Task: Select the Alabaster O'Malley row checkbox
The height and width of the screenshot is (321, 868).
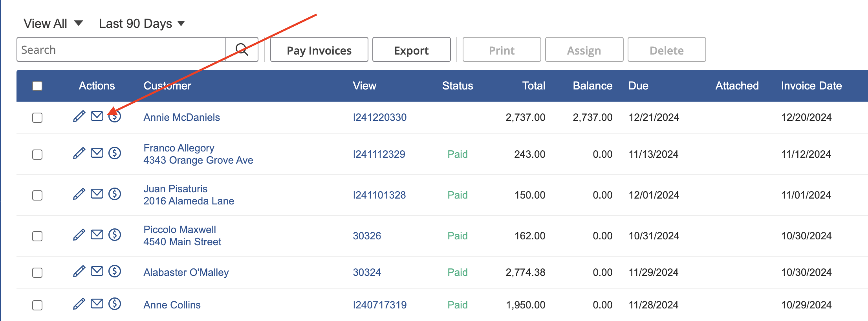Action: [x=37, y=273]
